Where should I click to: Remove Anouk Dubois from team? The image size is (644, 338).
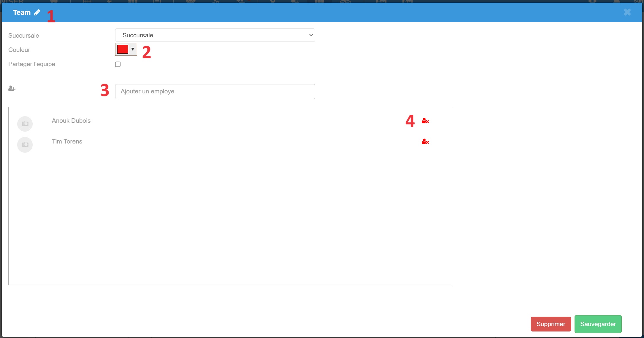click(425, 121)
